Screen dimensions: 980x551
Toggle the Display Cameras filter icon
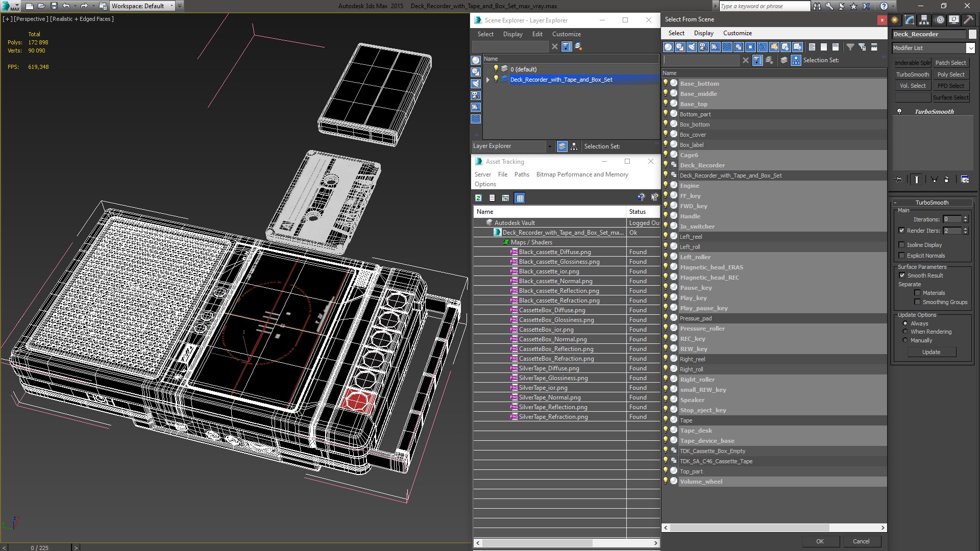703,47
